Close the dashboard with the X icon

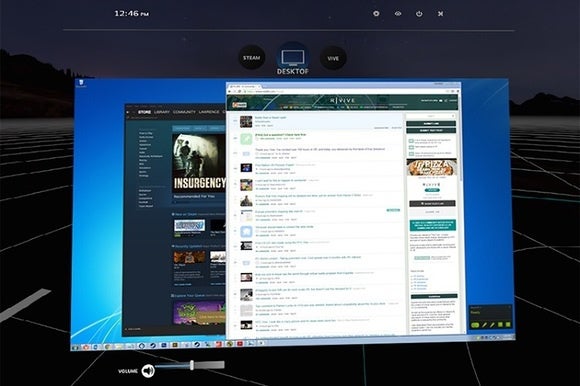pyautogui.click(x=440, y=14)
